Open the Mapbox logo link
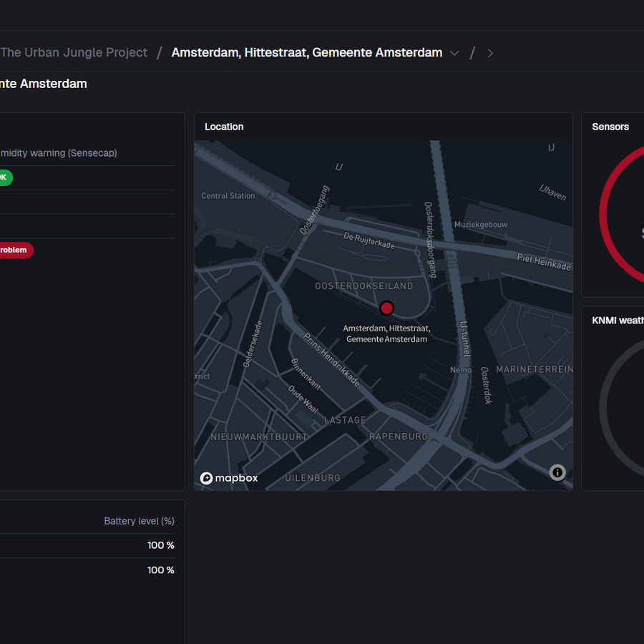This screenshot has height=644, width=644. coord(229,478)
